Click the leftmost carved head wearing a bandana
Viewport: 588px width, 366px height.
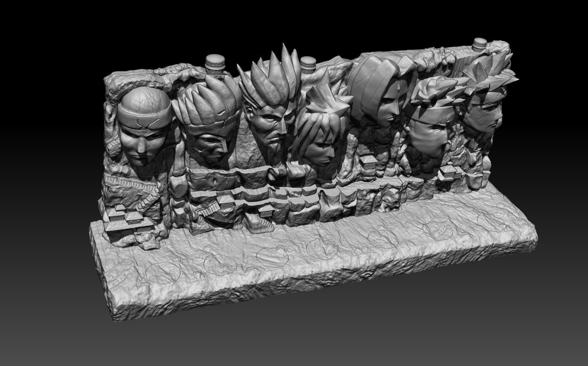pos(145,126)
